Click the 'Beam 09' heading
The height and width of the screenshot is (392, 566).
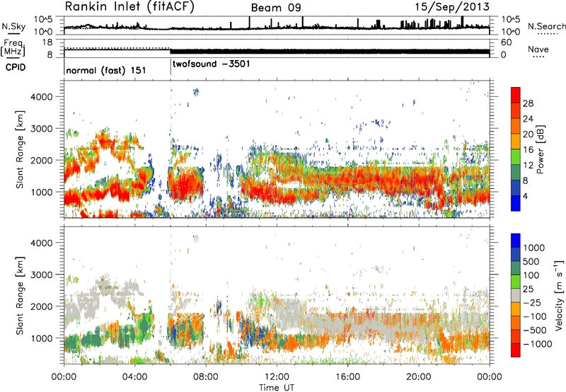[x=276, y=8]
